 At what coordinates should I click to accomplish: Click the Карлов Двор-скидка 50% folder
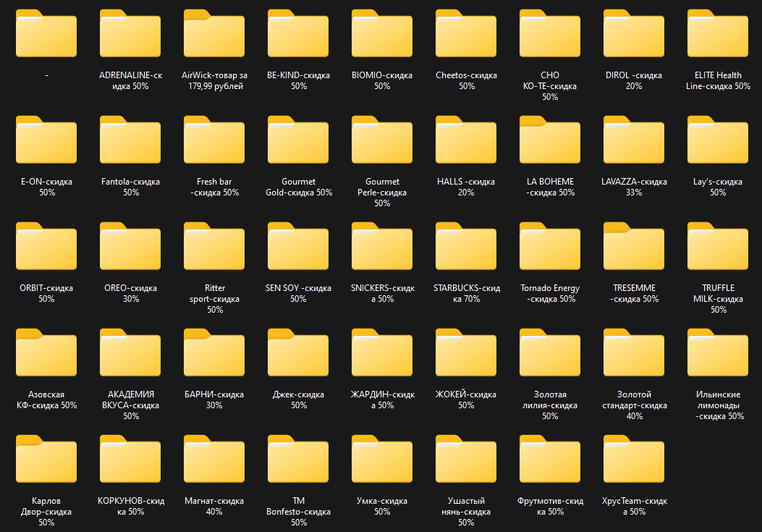(x=46, y=459)
